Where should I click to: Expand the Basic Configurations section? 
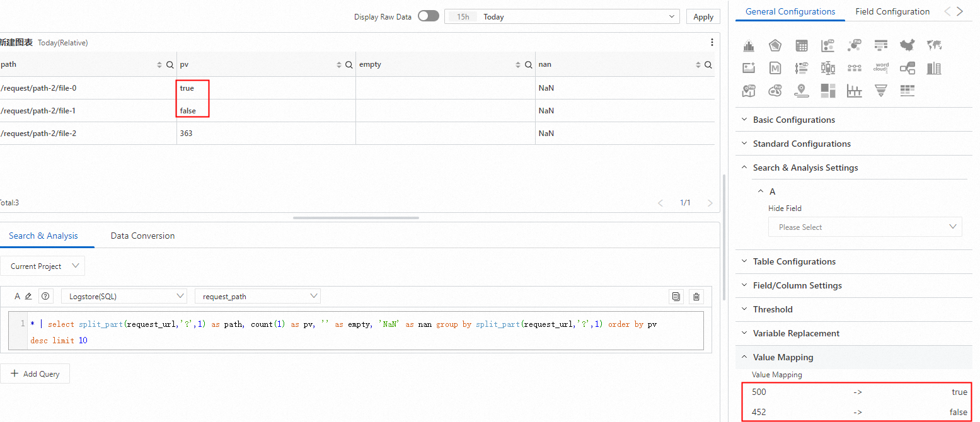click(x=854, y=120)
